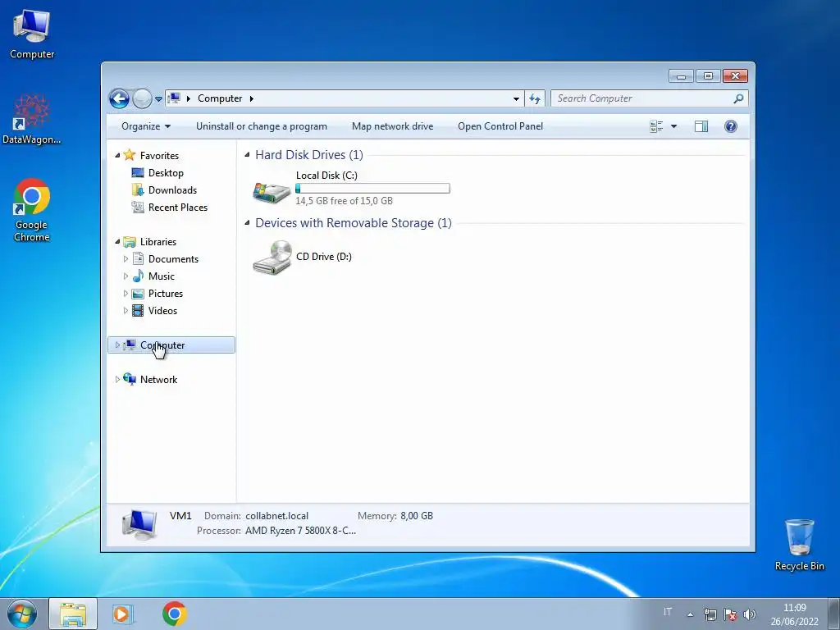Select Downloads under Favorites
The width and height of the screenshot is (840, 630).
pos(172,190)
